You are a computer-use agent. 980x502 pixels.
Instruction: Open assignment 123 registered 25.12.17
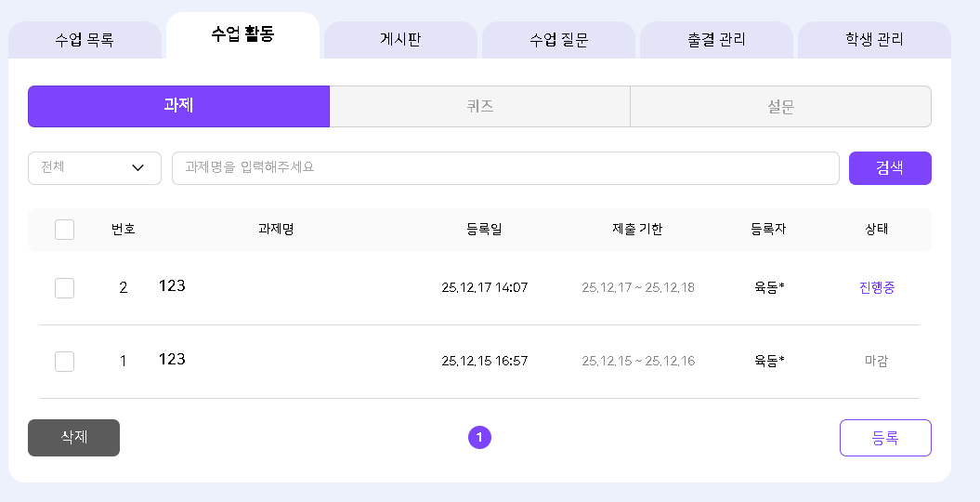pyautogui.click(x=173, y=286)
